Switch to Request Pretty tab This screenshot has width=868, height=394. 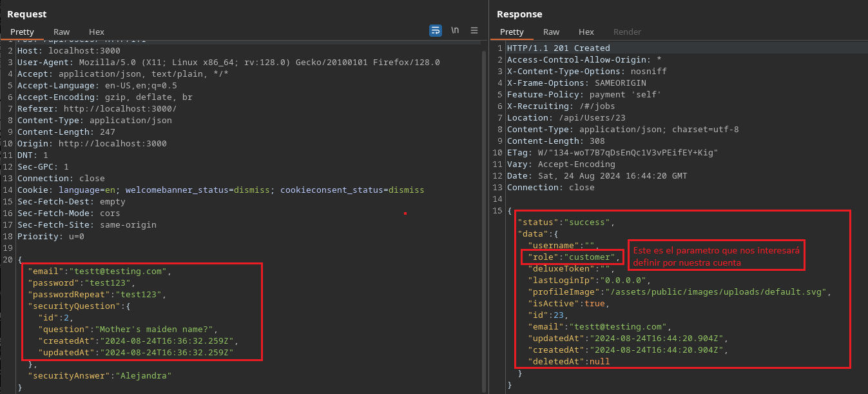coord(22,32)
